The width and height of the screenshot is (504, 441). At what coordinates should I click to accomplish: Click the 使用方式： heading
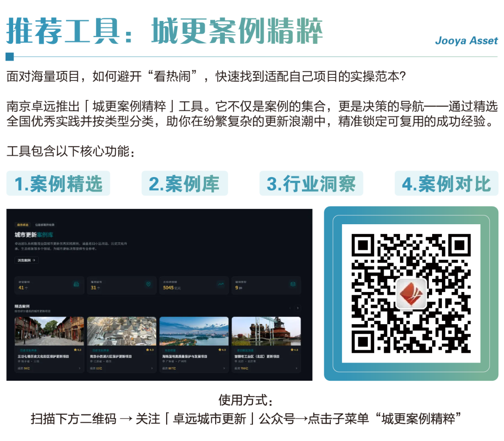pyautogui.click(x=246, y=400)
